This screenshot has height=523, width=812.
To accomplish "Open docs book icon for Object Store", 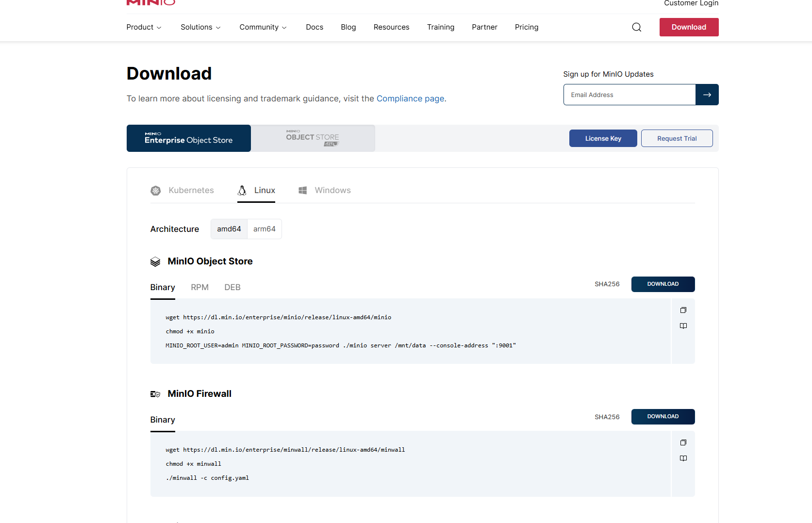I will pyautogui.click(x=683, y=326).
